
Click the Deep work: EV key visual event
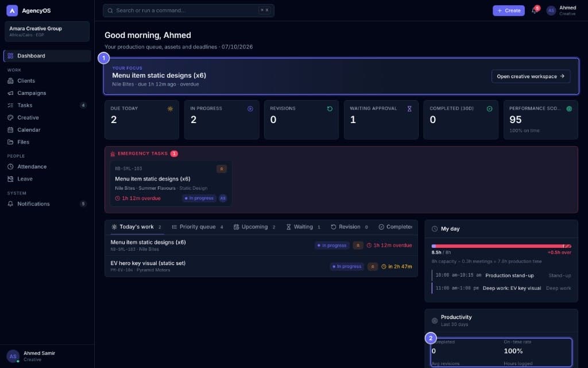tap(501, 289)
